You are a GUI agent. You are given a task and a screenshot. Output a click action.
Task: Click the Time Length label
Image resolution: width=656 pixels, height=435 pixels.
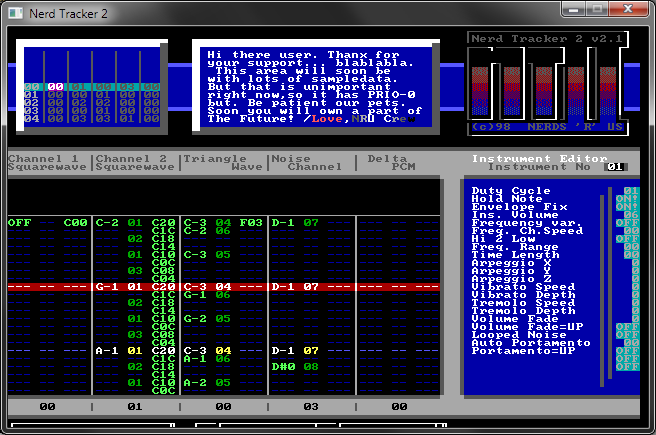tap(515, 255)
